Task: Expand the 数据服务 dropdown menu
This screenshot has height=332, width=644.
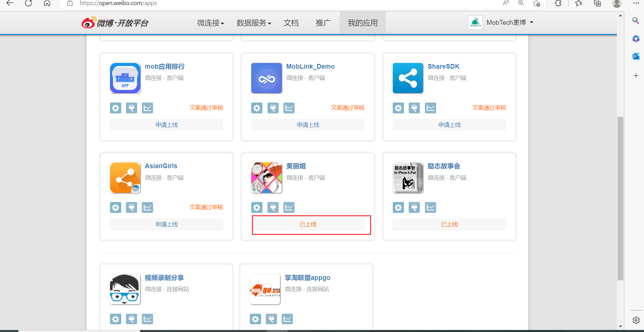Action: (x=254, y=23)
